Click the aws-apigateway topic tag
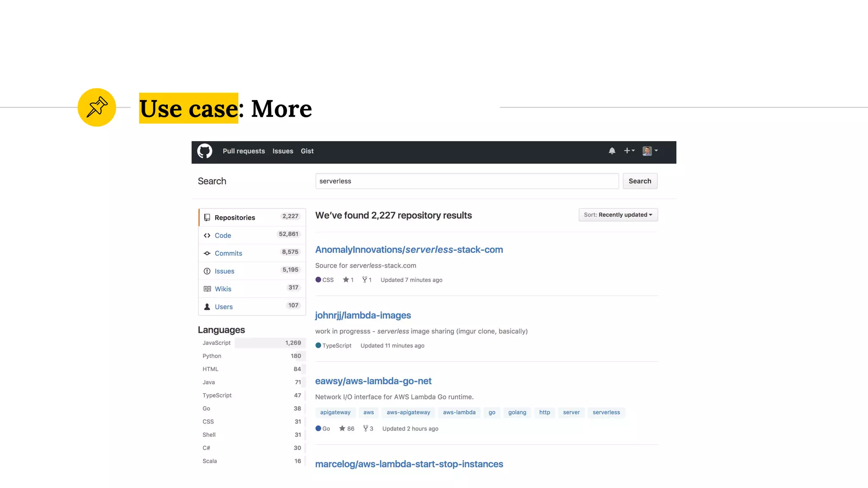868x488 pixels. tap(408, 412)
